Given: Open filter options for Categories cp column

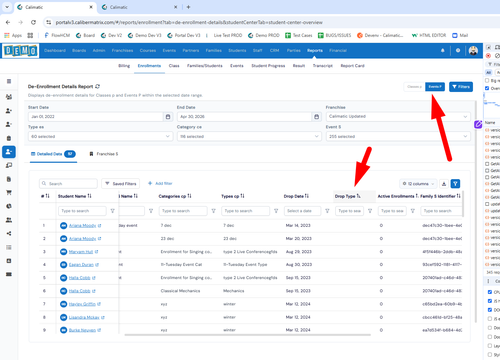Looking at the screenshot, I should pyautogui.click(x=214, y=211).
